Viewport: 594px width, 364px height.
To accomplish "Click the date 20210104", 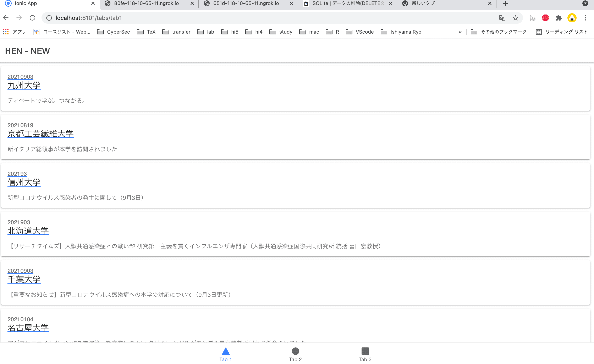I will (x=20, y=319).
